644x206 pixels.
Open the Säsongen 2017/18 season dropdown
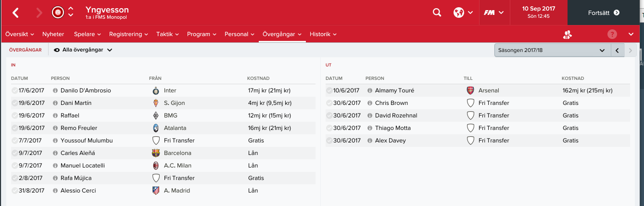click(x=552, y=50)
